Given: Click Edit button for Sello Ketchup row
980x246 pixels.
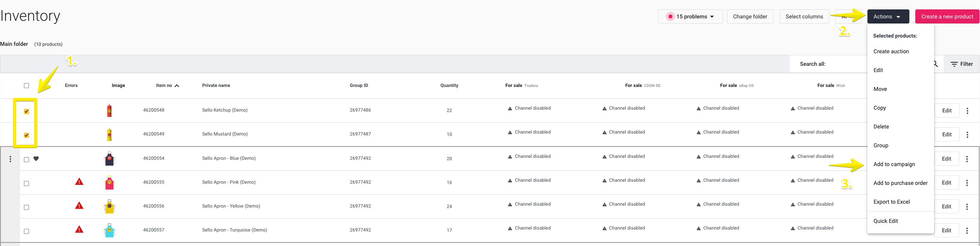Looking at the screenshot, I should coord(947,110).
